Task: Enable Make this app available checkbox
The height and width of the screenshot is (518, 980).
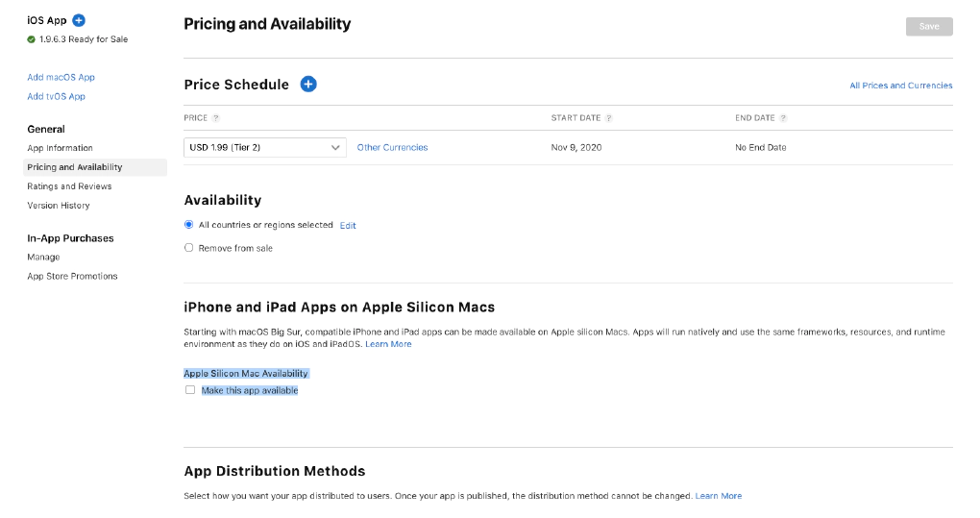Action: click(x=190, y=390)
